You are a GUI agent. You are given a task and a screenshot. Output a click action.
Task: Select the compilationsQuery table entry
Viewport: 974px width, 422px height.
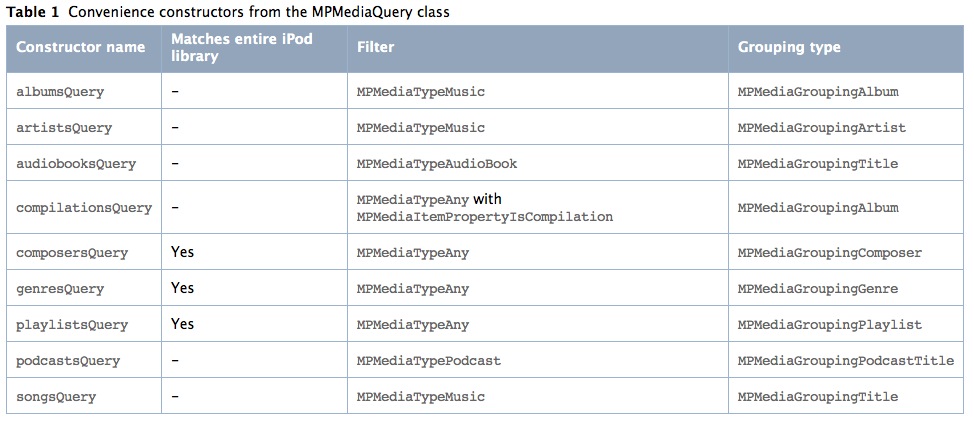[x=84, y=208]
